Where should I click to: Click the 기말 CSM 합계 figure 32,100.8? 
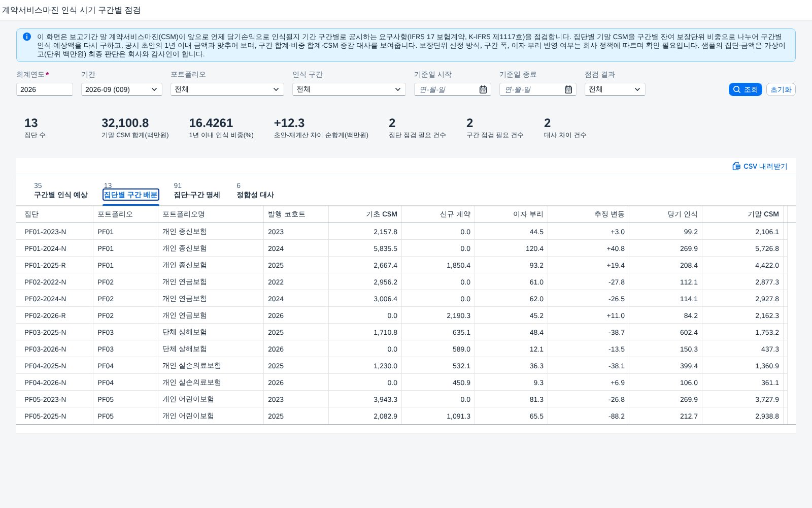click(x=125, y=123)
